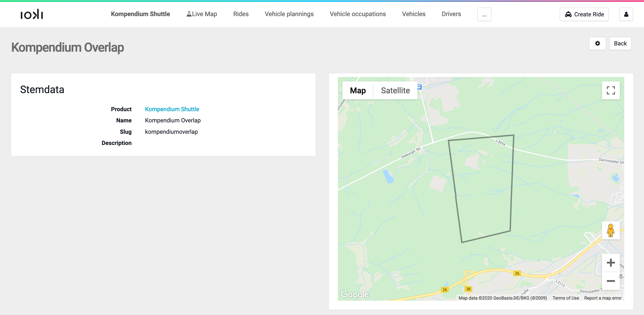Open Vehicle plannings
644x315 pixels.
289,14
